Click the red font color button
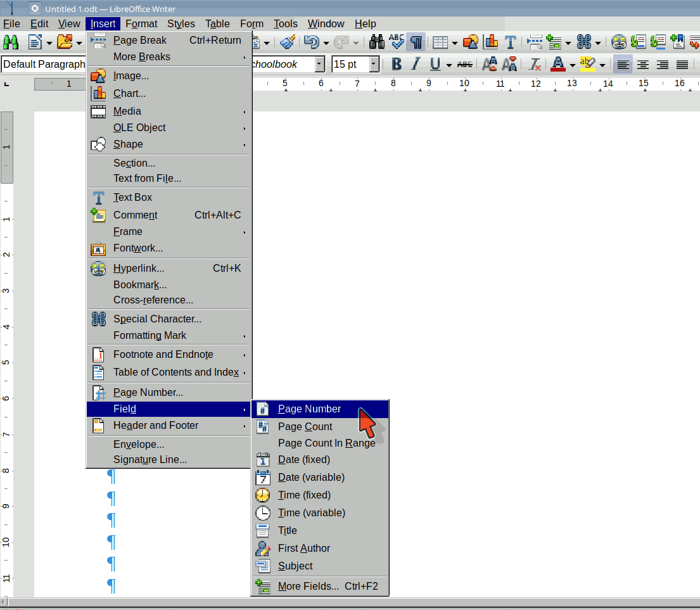 (557, 64)
